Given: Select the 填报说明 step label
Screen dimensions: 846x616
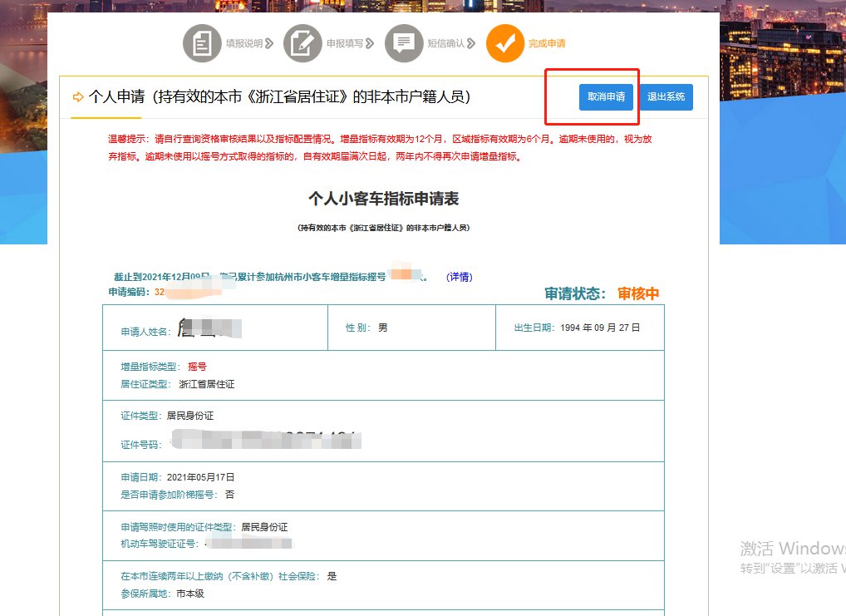Looking at the screenshot, I should click(244, 43).
